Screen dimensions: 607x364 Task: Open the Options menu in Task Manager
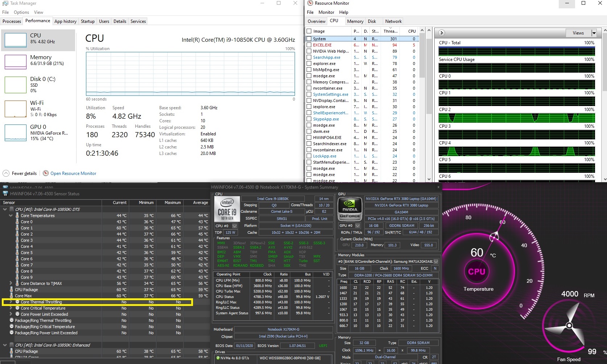pos(21,12)
